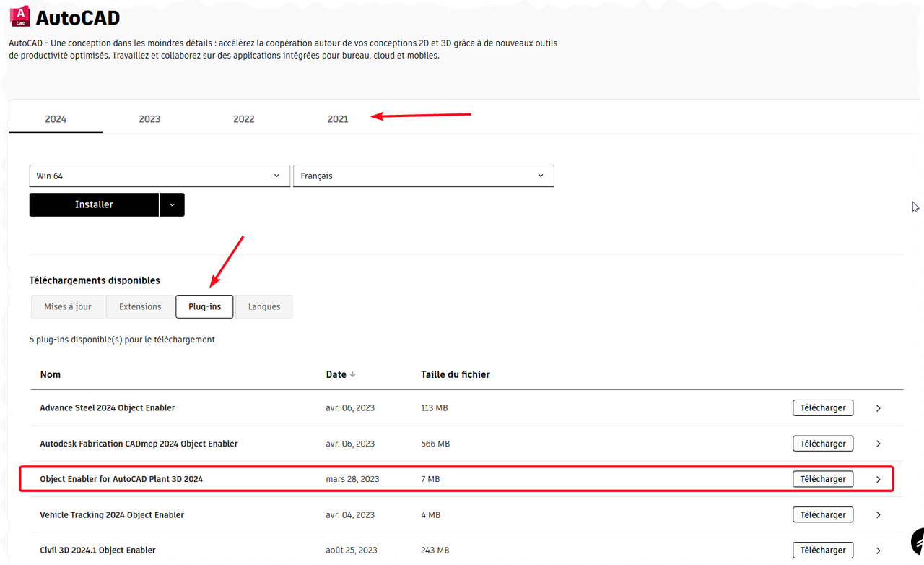Click the Vehicle Tracking 2024 Object Enabler name
The image size is (924, 565).
point(112,514)
